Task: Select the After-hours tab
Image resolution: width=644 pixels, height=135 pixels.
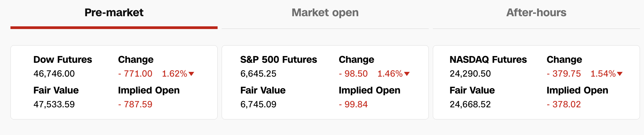Action: click(x=536, y=13)
